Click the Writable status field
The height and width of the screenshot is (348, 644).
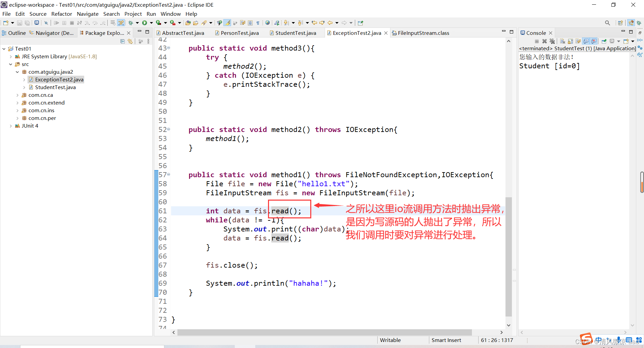tap(390, 340)
